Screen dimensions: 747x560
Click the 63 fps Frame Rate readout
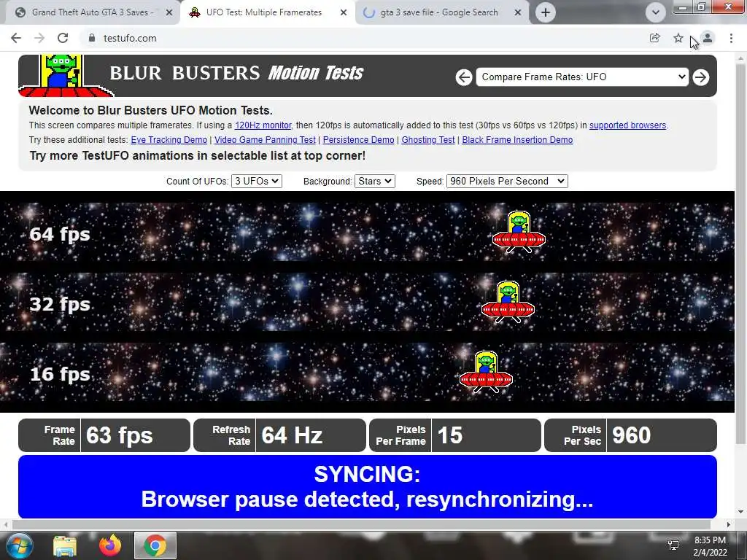[x=104, y=435]
